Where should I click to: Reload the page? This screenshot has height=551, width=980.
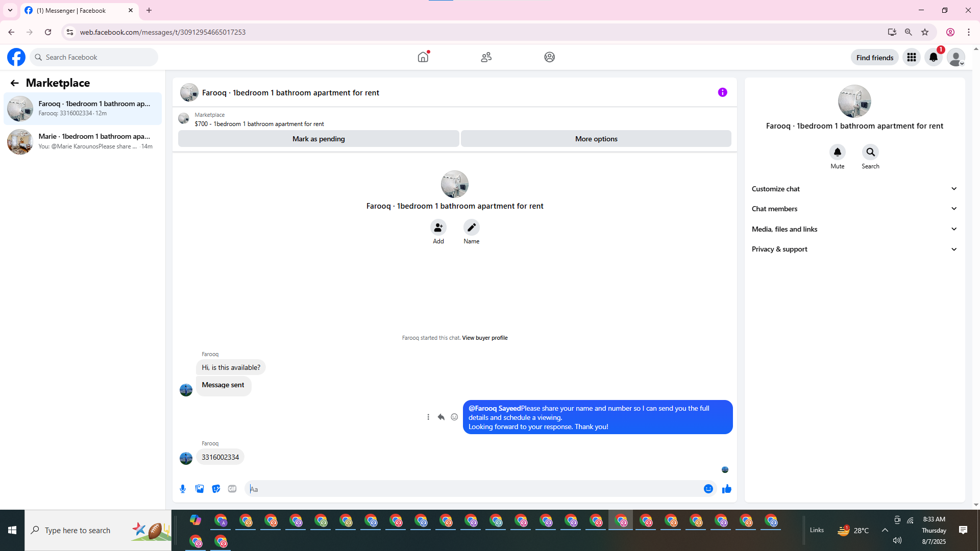point(48,32)
